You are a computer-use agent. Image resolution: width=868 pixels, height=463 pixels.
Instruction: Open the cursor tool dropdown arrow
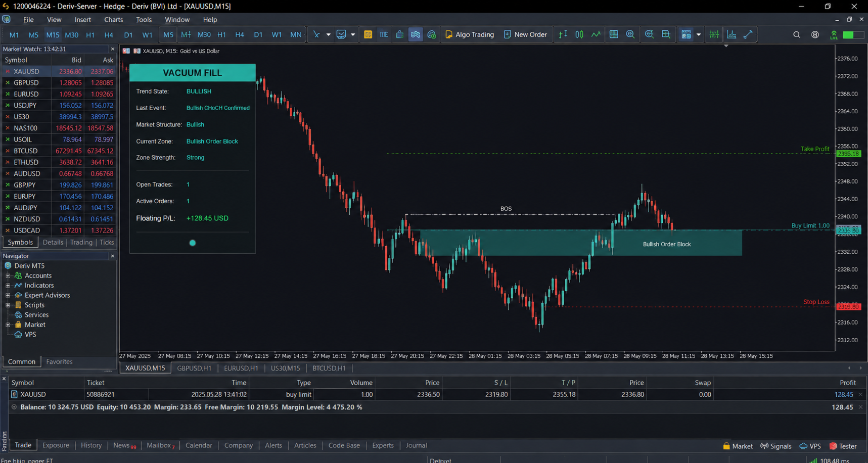[x=328, y=34]
